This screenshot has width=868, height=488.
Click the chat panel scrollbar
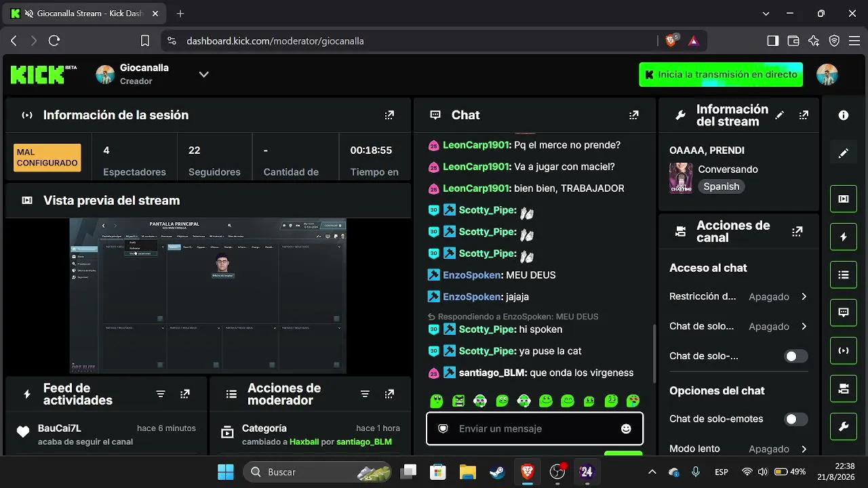[x=654, y=353]
